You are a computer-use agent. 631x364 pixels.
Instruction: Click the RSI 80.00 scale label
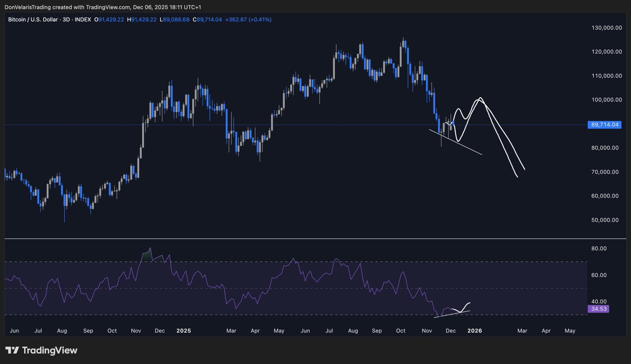coord(599,249)
